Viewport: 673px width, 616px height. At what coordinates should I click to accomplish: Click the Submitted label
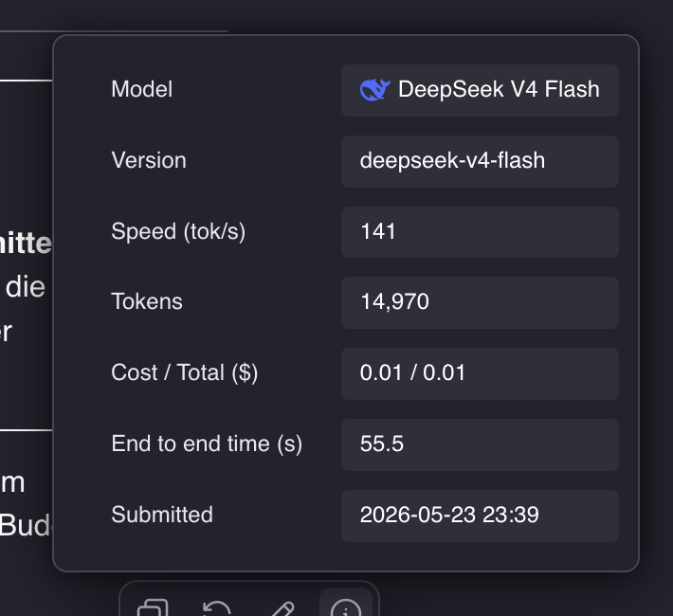click(x=162, y=515)
